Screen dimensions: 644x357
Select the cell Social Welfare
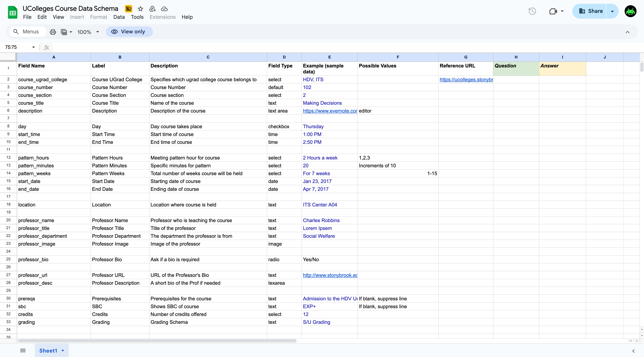(329, 236)
